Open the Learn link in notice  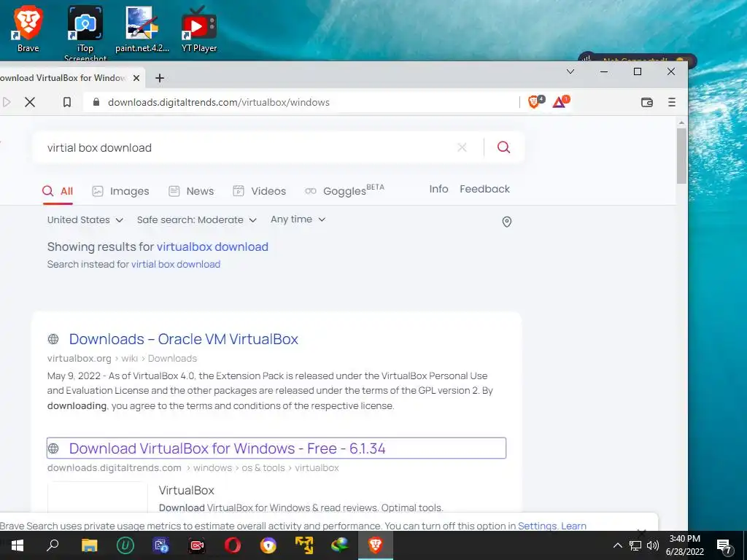[x=573, y=526]
